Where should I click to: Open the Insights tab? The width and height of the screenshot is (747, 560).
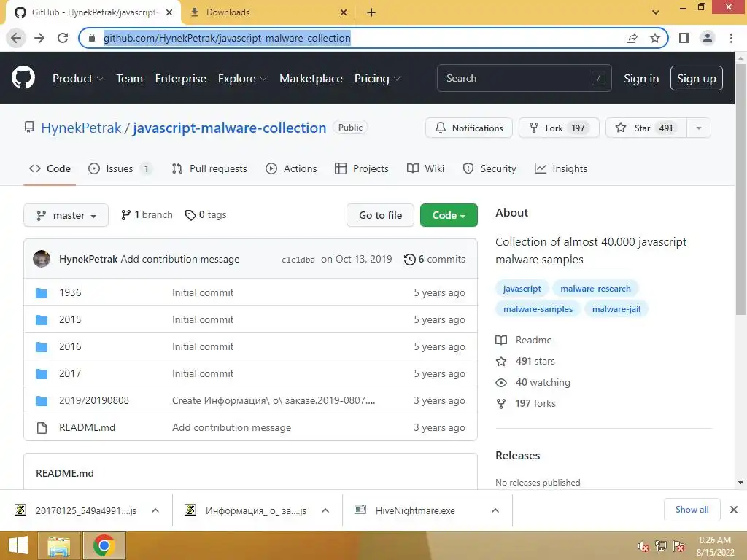[x=561, y=168]
